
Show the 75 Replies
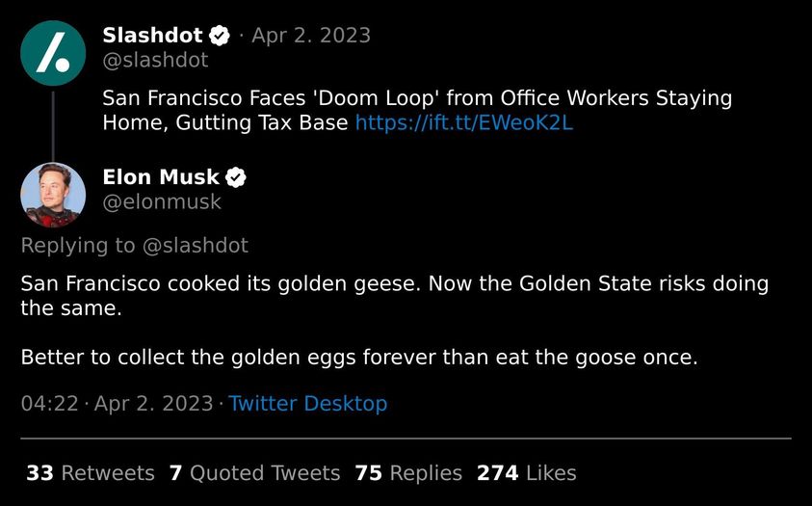408,473
